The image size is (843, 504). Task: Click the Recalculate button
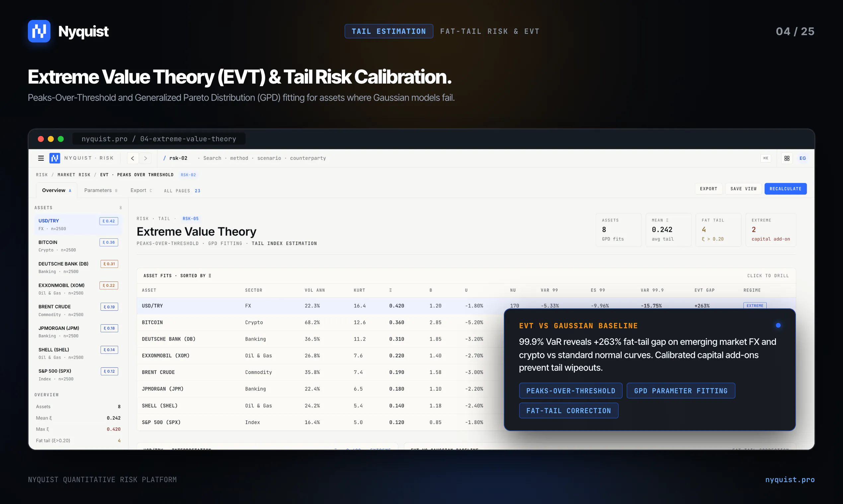(785, 189)
